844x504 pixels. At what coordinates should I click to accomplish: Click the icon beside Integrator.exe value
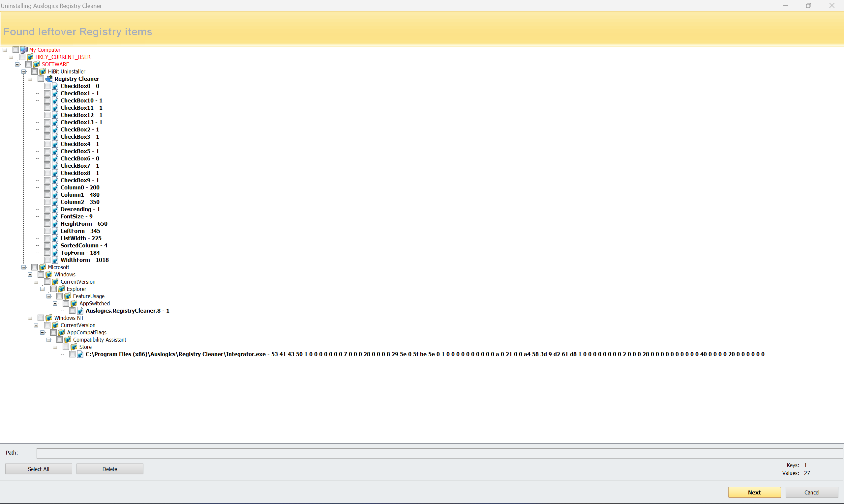pos(80,354)
